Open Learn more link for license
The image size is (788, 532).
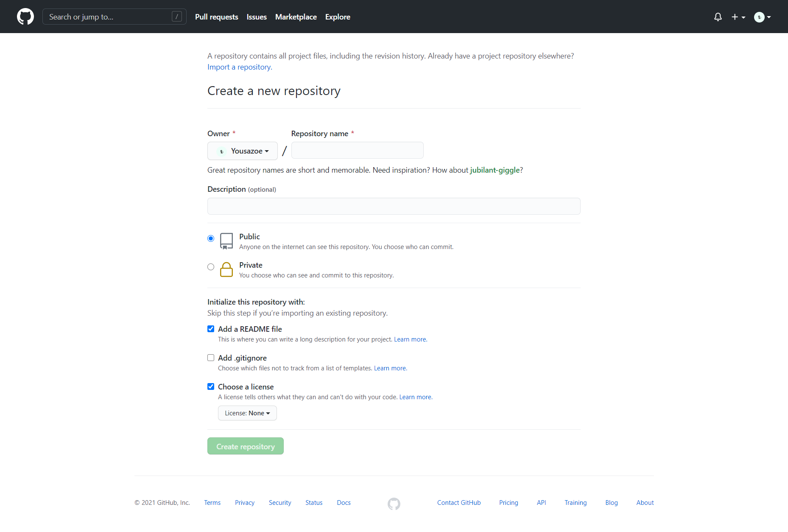(x=416, y=397)
